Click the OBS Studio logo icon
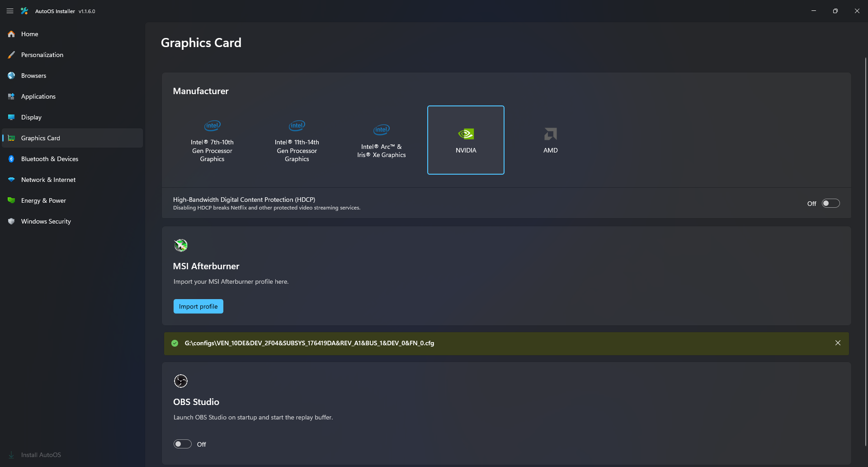Viewport: 868px width, 467px height. click(x=181, y=381)
